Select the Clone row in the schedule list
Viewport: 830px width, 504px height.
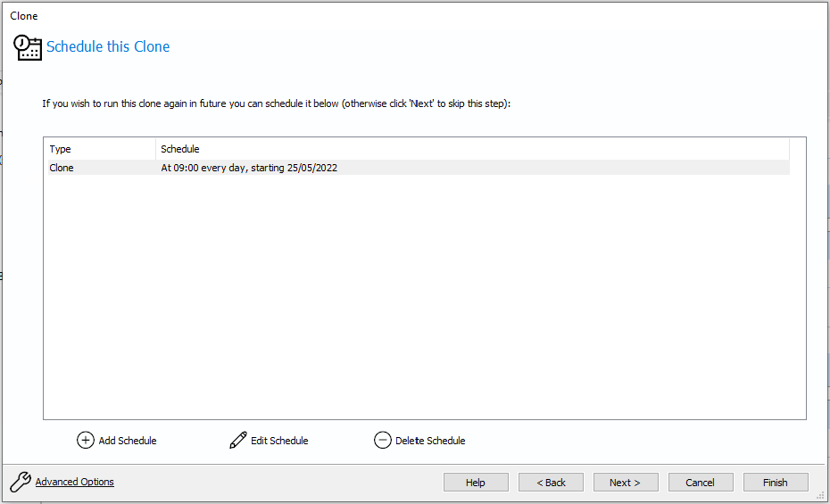pyautogui.click(x=62, y=168)
